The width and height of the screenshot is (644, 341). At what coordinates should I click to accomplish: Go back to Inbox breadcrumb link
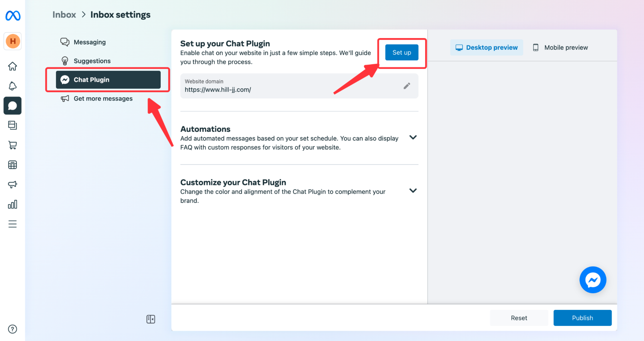64,15
